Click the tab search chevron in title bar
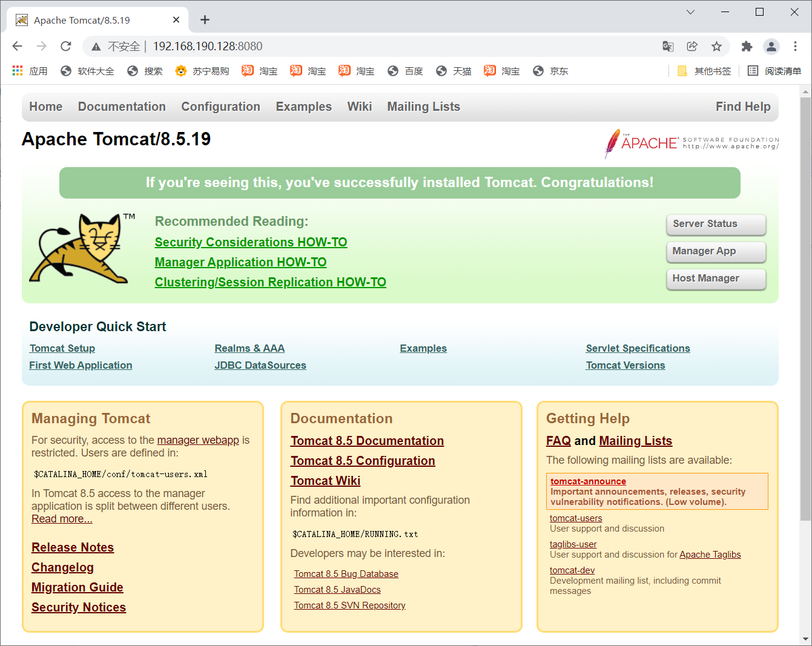 [690, 12]
